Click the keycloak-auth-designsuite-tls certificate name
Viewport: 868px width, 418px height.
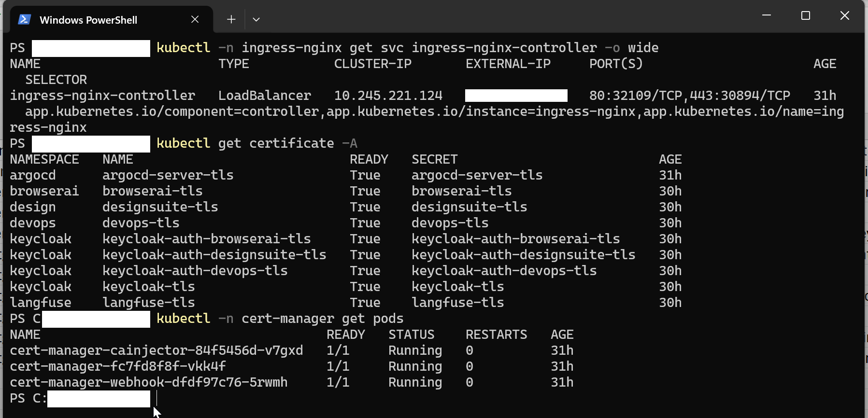214,255
